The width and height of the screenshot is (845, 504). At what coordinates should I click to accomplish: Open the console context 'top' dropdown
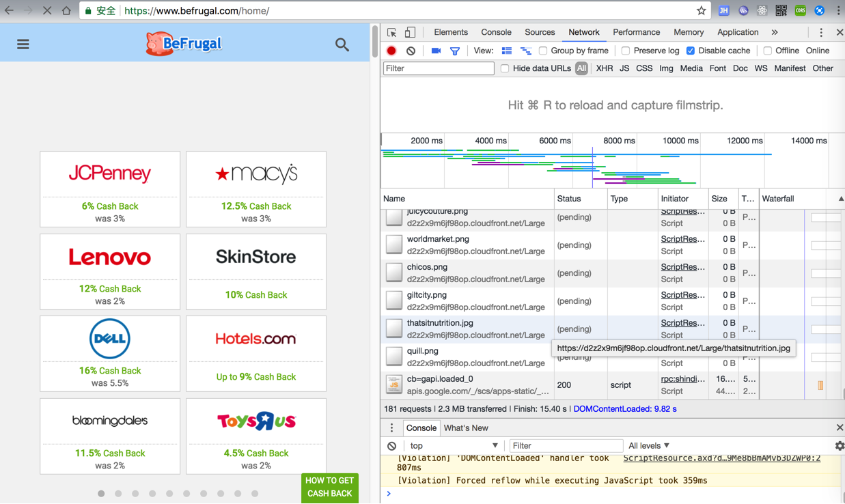[454, 446]
